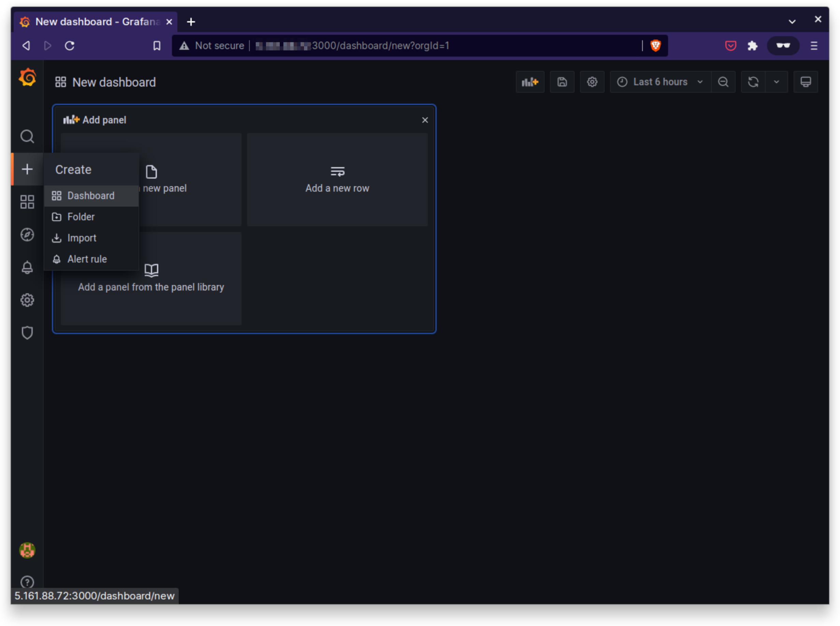
Task: Toggle the TV/Kiosk mode icon
Action: pos(806,81)
